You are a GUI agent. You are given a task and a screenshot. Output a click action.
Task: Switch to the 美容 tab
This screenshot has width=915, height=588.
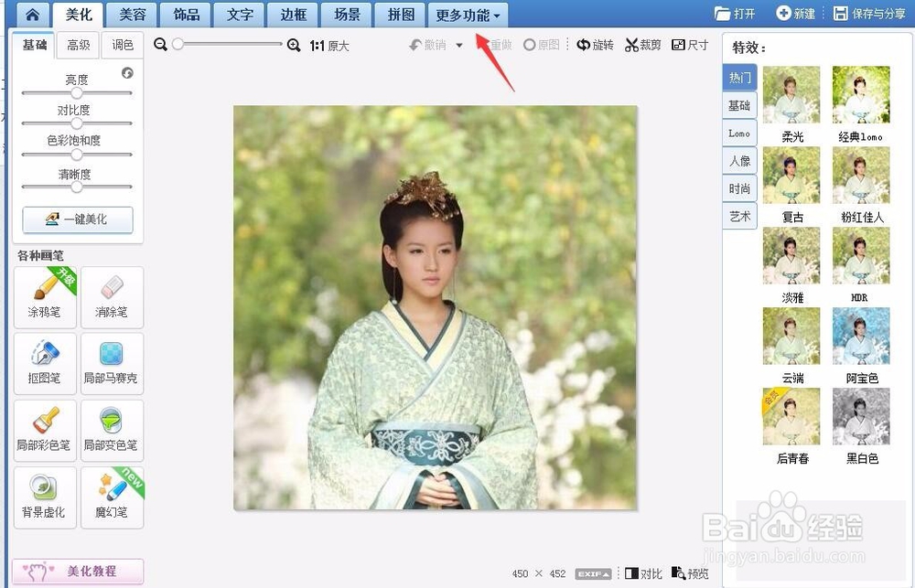[133, 15]
